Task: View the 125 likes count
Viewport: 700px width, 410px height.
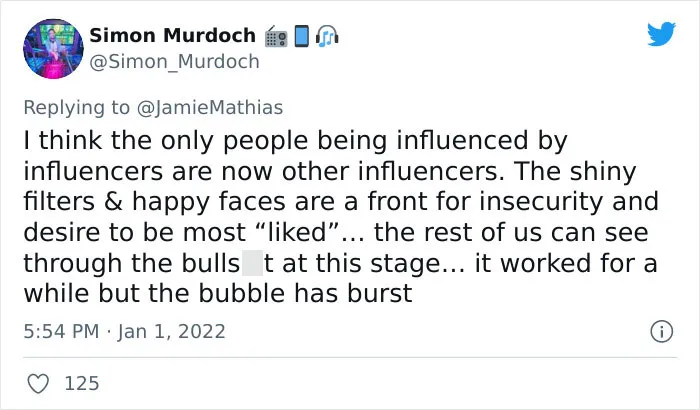Action: [x=82, y=384]
